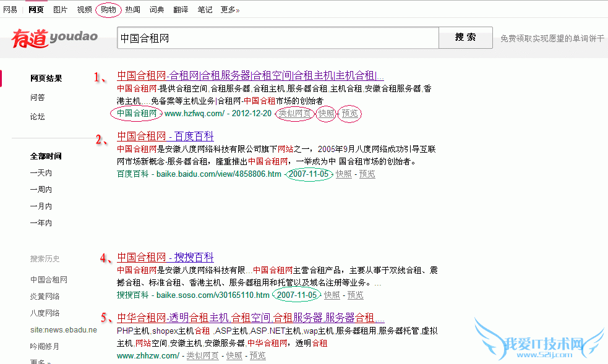Switch to 视频 search tab
Screen dimensions: 608x364
pos(84,10)
